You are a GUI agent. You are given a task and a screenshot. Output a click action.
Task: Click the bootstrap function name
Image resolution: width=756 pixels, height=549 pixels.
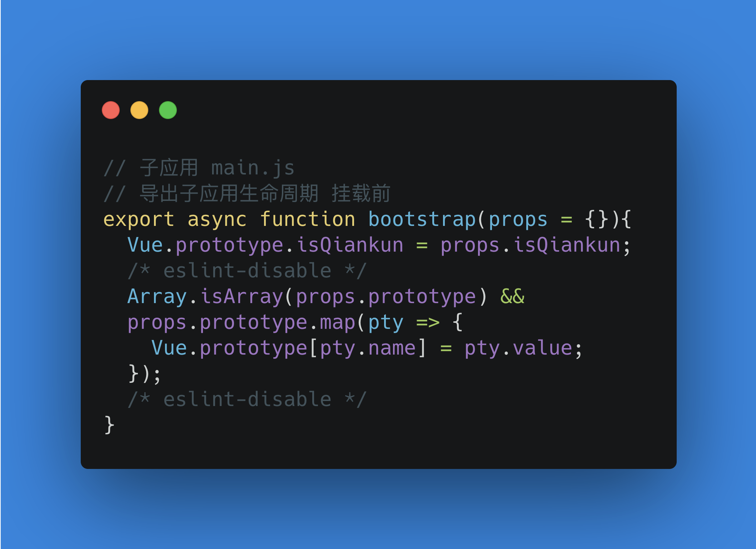(x=422, y=219)
